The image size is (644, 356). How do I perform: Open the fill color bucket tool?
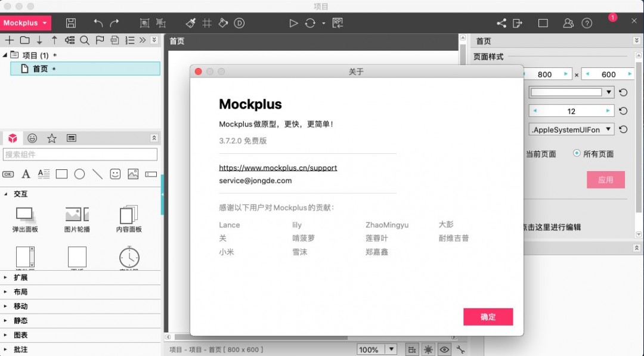point(223,23)
